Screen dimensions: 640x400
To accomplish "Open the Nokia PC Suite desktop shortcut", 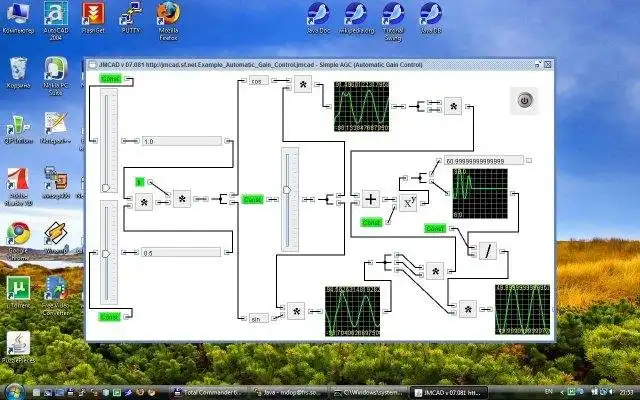I will click(56, 76).
